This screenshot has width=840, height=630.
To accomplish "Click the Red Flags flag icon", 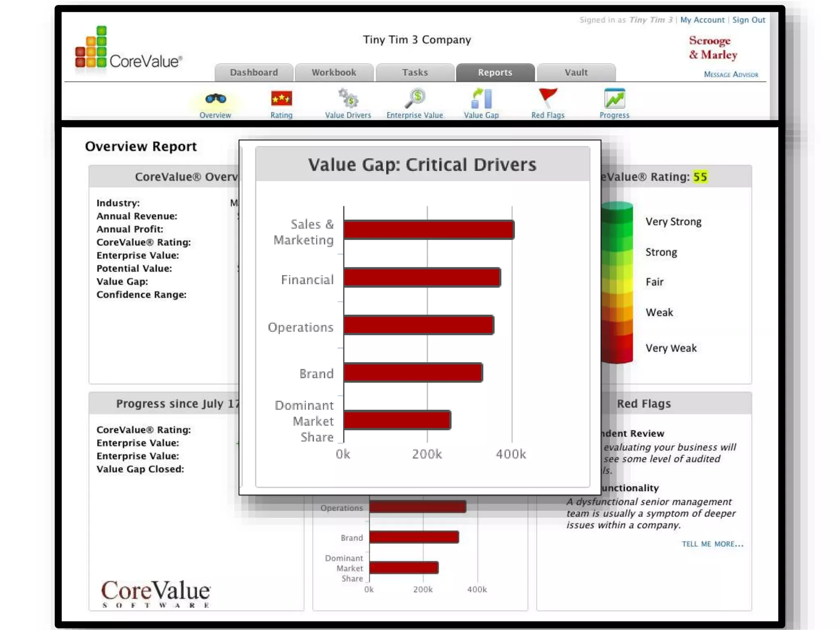I will pos(548,98).
